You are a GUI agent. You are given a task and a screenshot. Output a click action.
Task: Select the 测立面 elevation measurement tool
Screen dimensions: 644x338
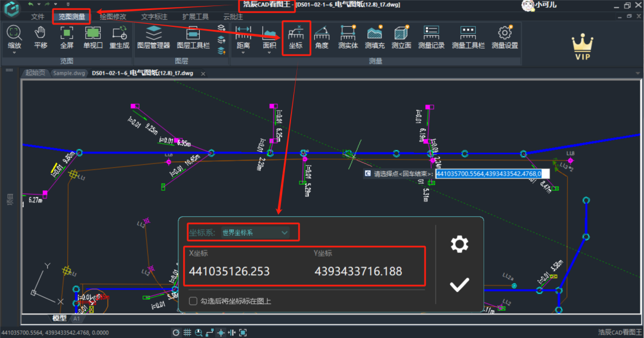click(x=401, y=38)
